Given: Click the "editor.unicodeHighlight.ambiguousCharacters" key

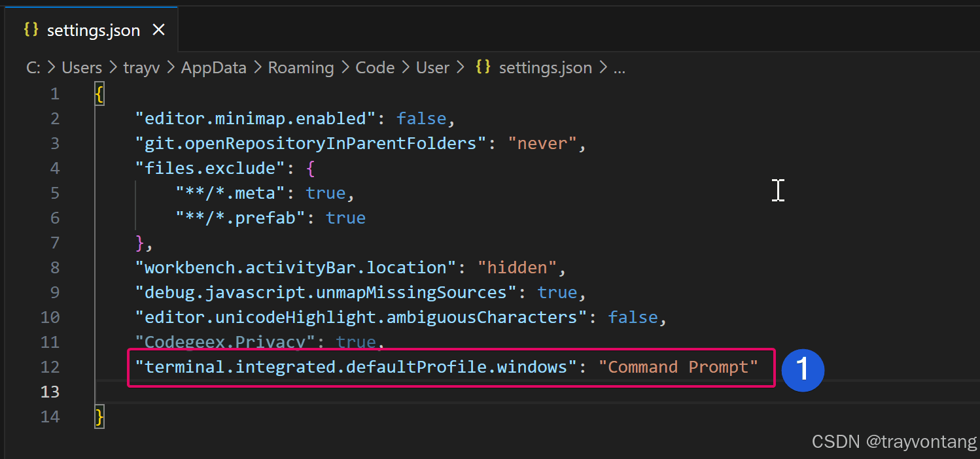Looking at the screenshot, I should [x=360, y=317].
